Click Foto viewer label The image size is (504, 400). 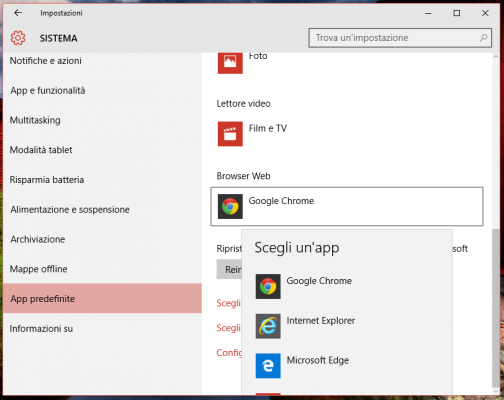tap(258, 56)
